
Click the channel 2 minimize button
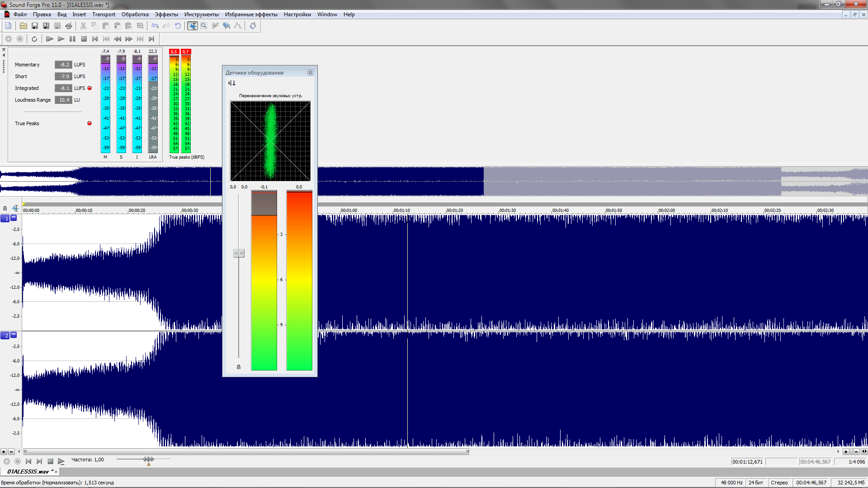click(14, 335)
